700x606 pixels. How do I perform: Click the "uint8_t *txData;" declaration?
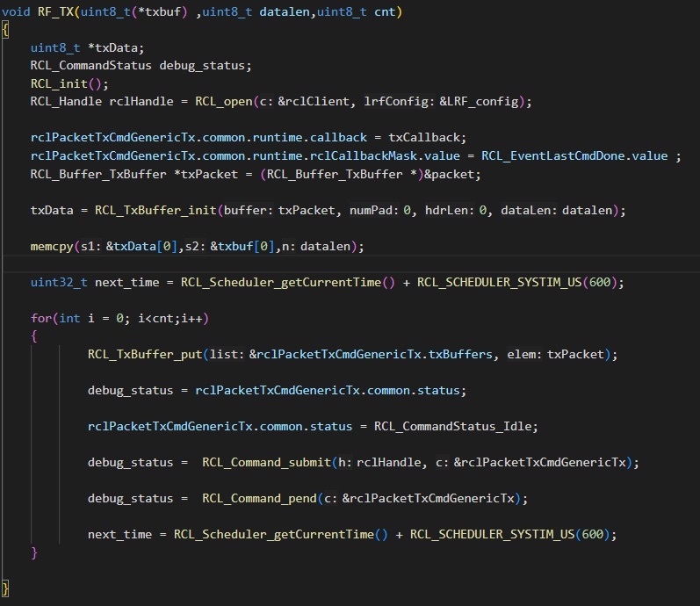point(88,47)
